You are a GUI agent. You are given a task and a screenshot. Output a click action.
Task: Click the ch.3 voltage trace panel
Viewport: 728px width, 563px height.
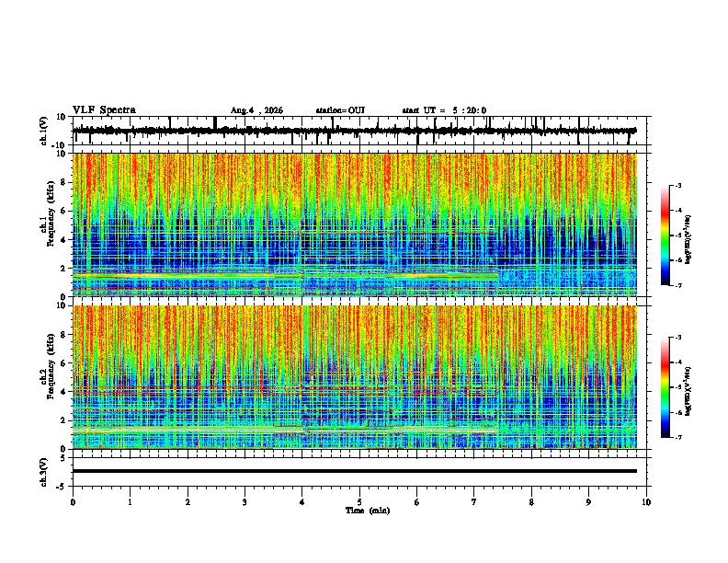(361, 472)
